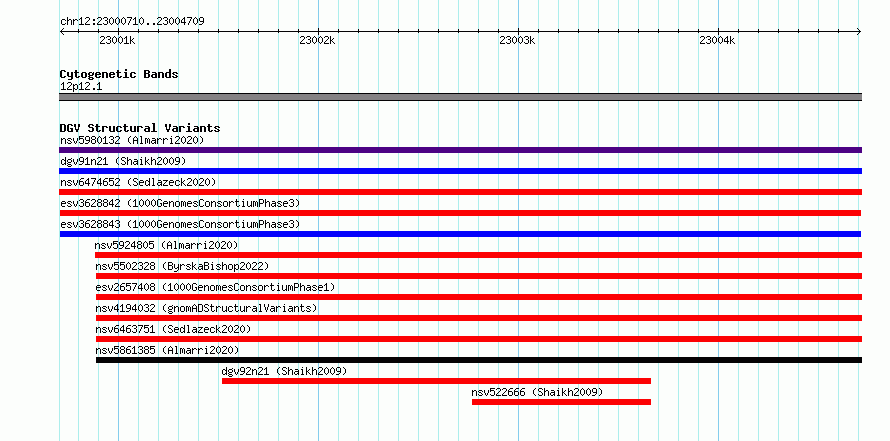Click the Cytogenetic Bands track title
This screenshot has height=441, width=890.
(x=119, y=74)
